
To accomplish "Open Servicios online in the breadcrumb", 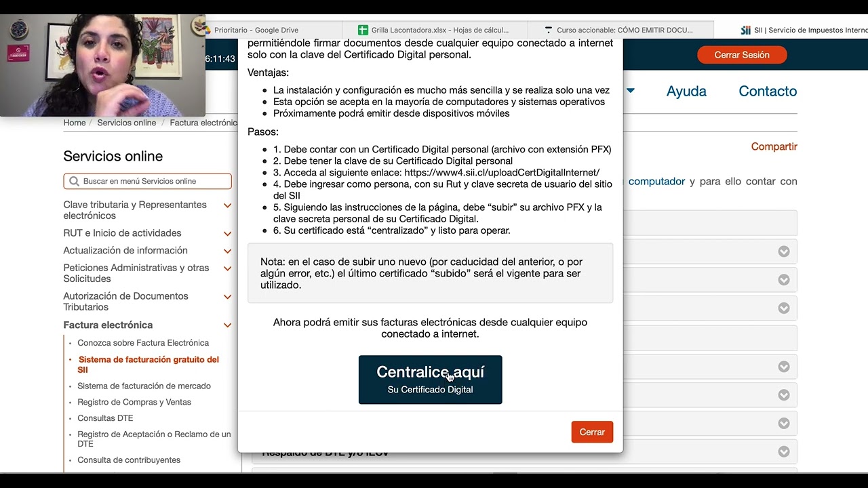I will coord(126,123).
